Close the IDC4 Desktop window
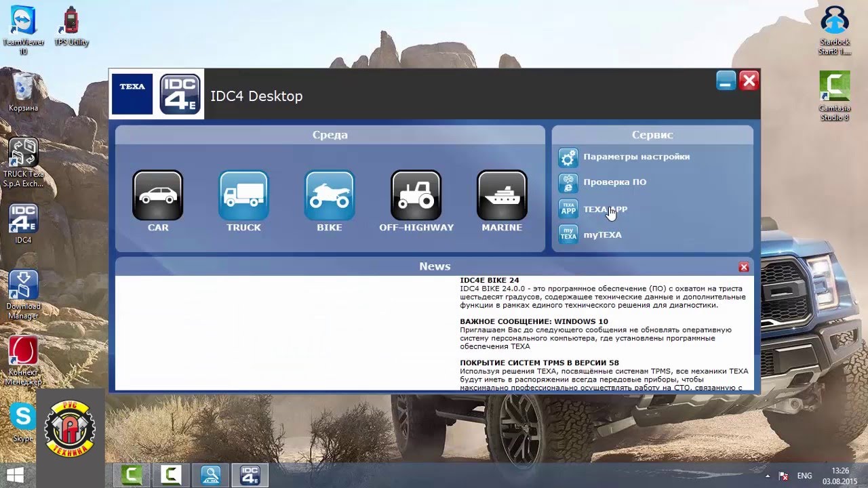This screenshot has width=868, height=488. pos(749,81)
